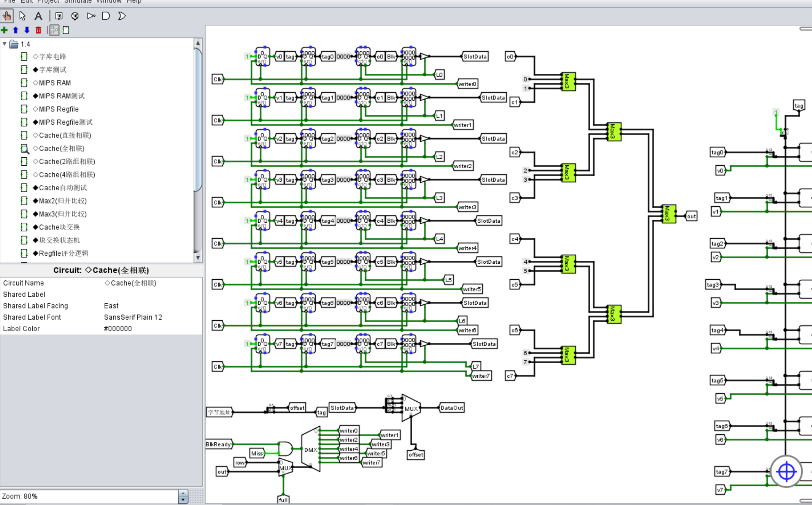812x505 pixels.
Task: Click the green add circuit plus icon
Action: 5,30
